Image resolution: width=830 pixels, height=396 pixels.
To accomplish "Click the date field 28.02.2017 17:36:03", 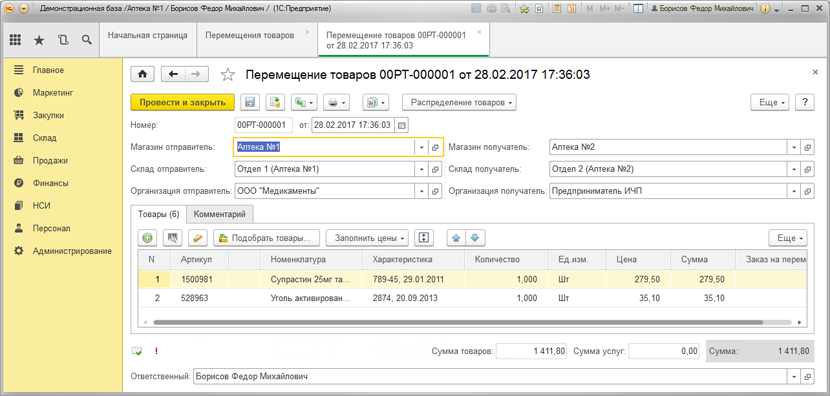I will point(353,125).
